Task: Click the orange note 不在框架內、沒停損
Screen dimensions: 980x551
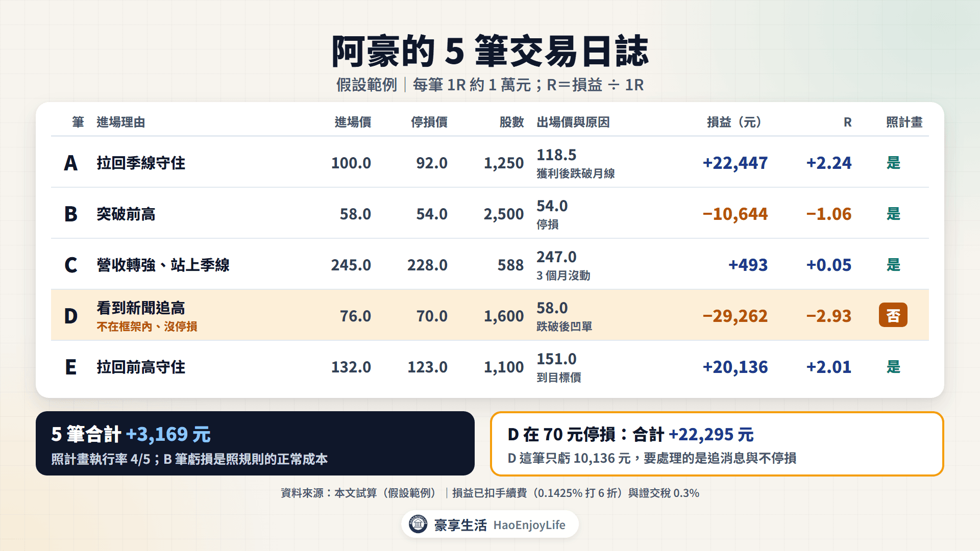Action: pos(147,327)
